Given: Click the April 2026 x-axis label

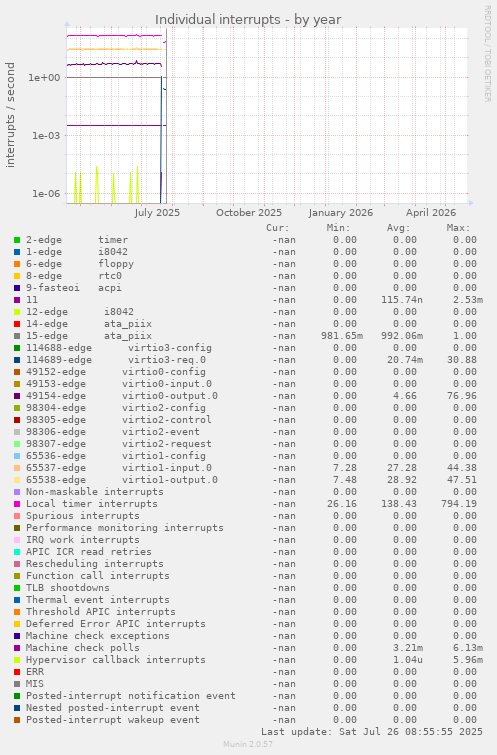Looking at the screenshot, I should (x=431, y=212).
